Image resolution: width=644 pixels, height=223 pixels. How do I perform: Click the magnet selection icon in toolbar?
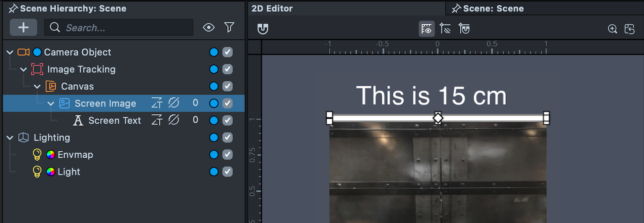point(464,29)
